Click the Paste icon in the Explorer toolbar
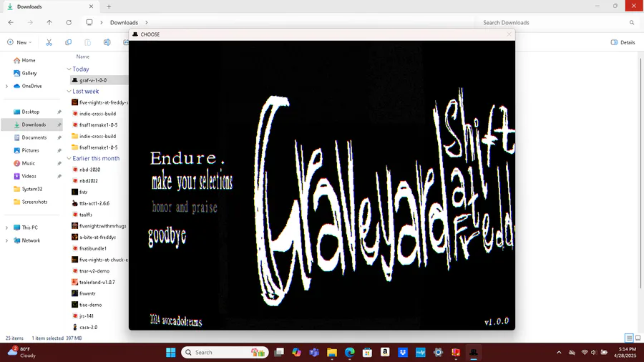Screen dimensions: 644x362 click(87, 42)
